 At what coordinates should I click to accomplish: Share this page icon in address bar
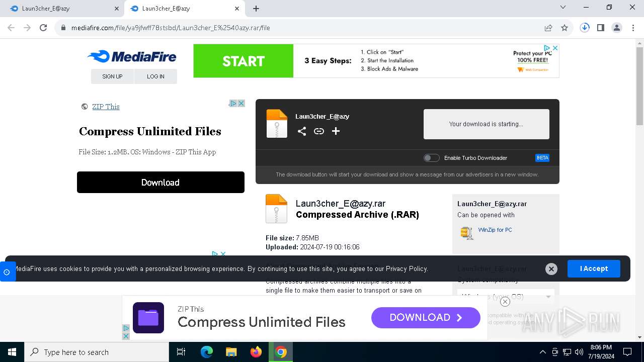pos(548,28)
